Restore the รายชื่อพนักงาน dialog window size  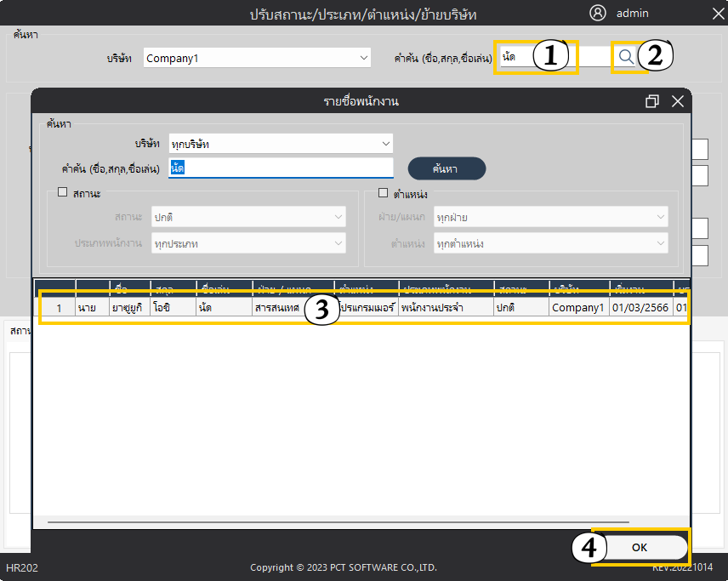652,101
